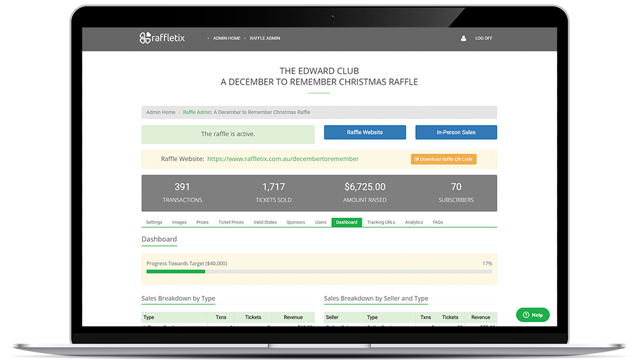The image size is (638, 364).
Task: Open Admin Home in top navigation
Action: pyautogui.click(x=226, y=38)
